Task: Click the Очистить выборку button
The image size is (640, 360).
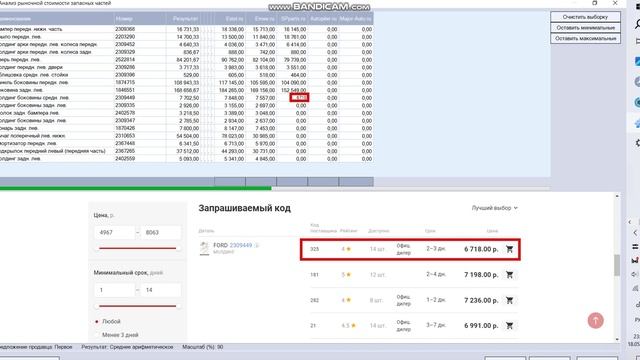Action: point(585,17)
